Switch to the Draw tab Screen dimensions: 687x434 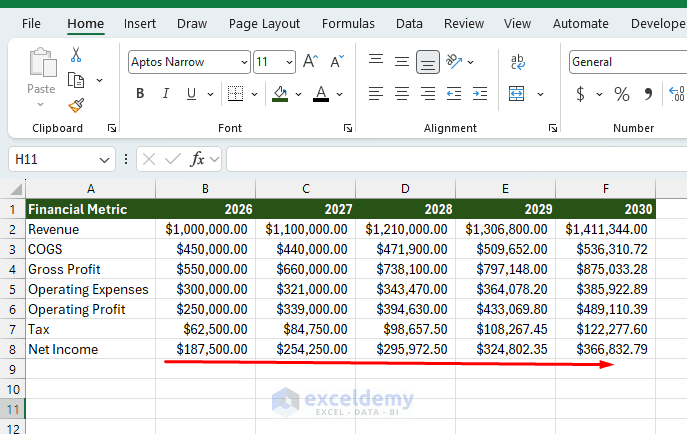[192, 23]
